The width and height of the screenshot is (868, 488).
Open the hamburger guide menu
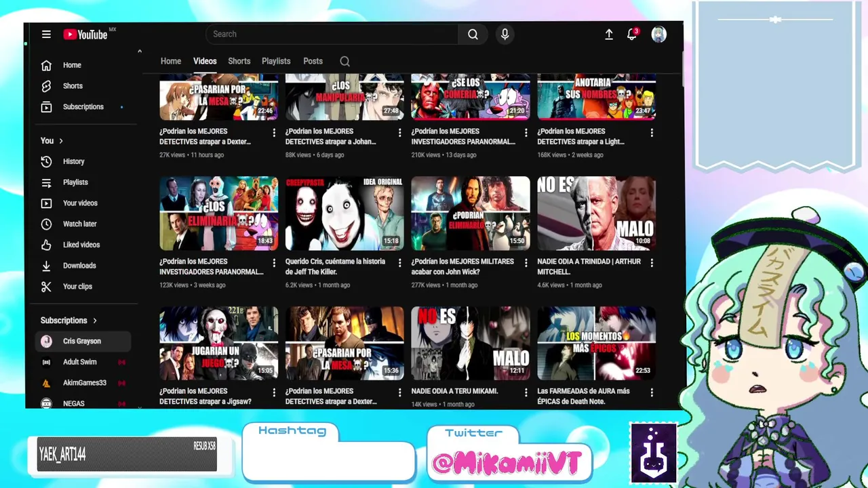pyautogui.click(x=46, y=35)
